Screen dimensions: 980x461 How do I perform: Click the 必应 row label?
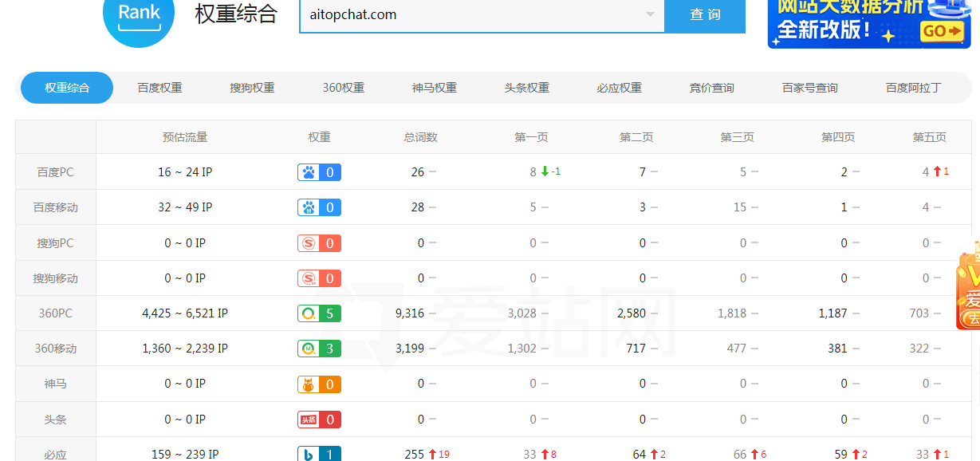click(x=56, y=454)
